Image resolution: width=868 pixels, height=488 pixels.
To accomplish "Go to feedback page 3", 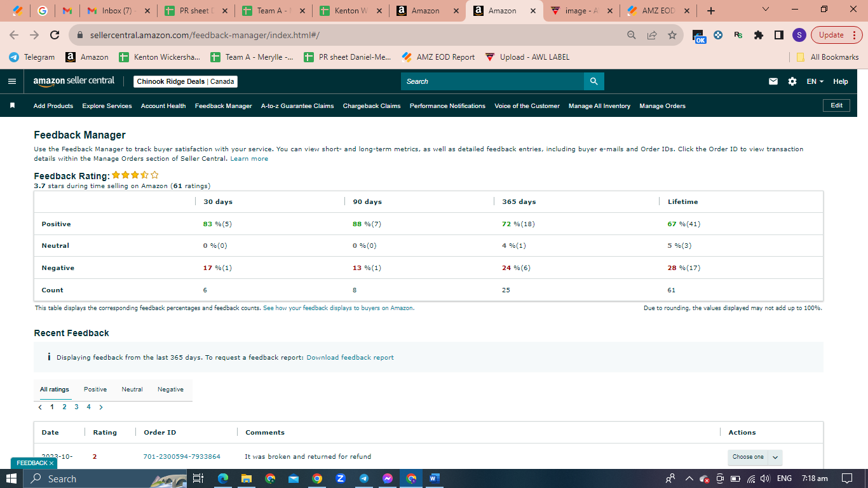I will 76,407.
